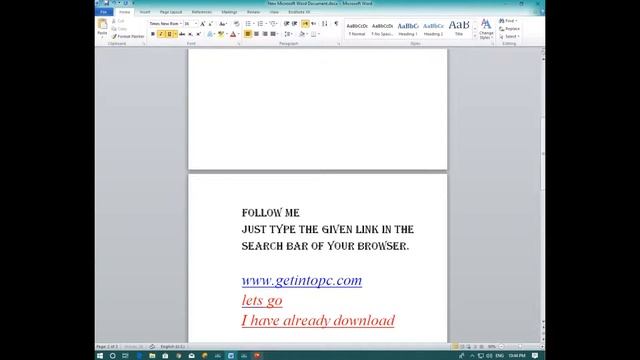Toggle Bold formatting

point(153,34)
